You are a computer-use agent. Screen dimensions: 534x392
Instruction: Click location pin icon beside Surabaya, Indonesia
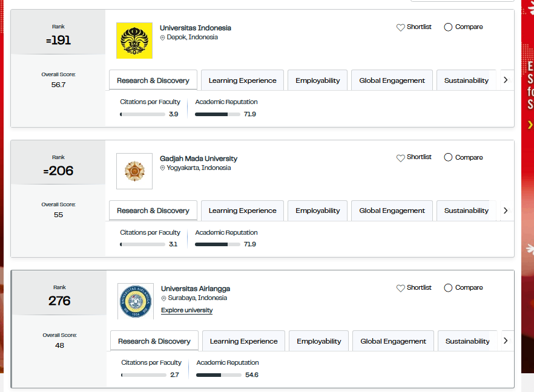coord(164,298)
